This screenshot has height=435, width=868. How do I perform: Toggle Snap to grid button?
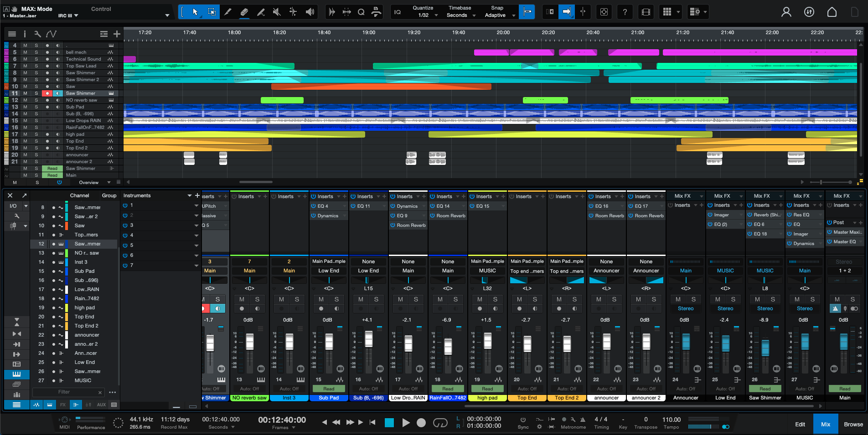[527, 12]
